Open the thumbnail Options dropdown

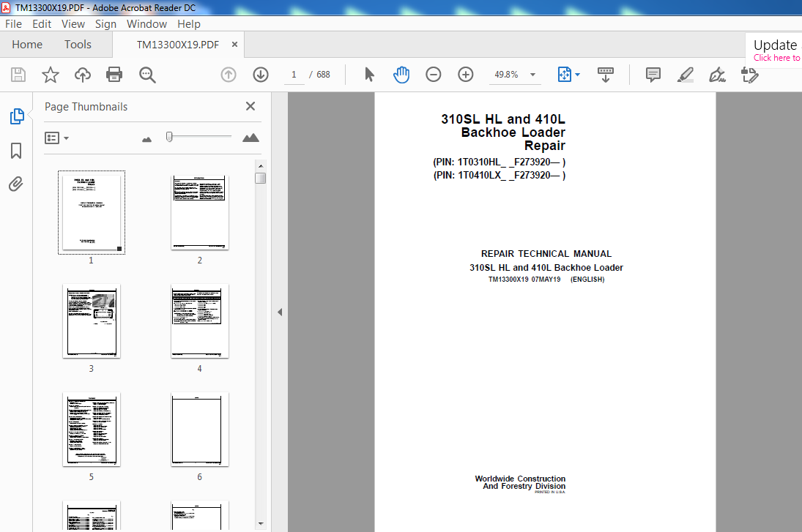[57, 138]
